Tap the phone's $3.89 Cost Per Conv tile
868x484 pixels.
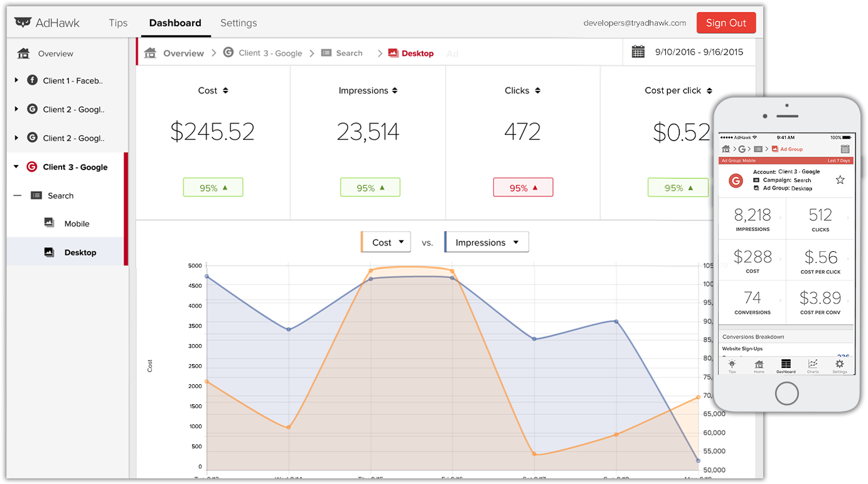pos(820,301)
